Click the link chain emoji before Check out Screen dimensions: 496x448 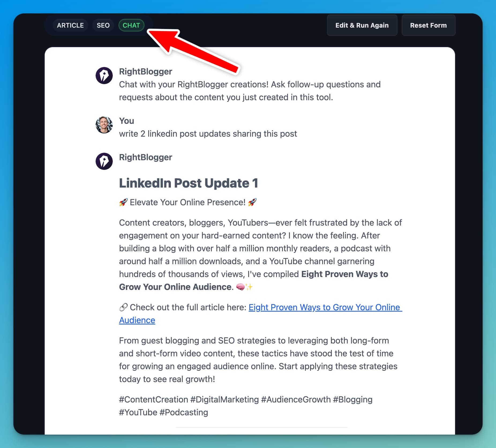click(x=123, y=307)
